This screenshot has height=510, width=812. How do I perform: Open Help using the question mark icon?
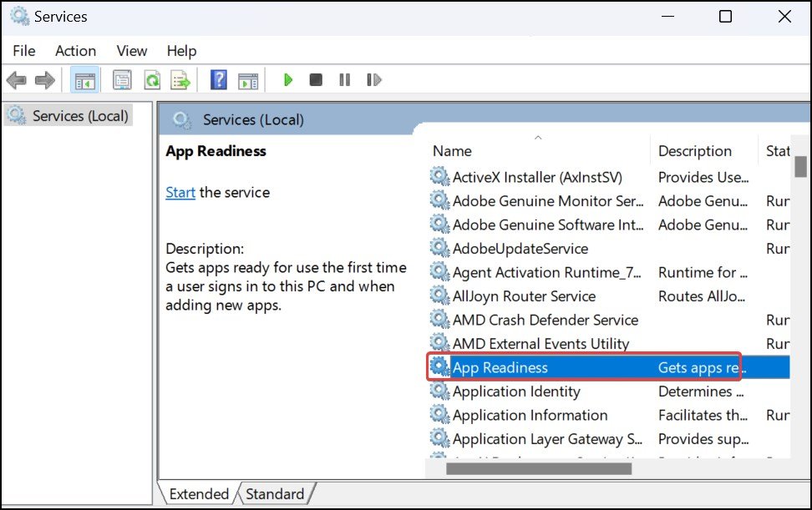219,80
